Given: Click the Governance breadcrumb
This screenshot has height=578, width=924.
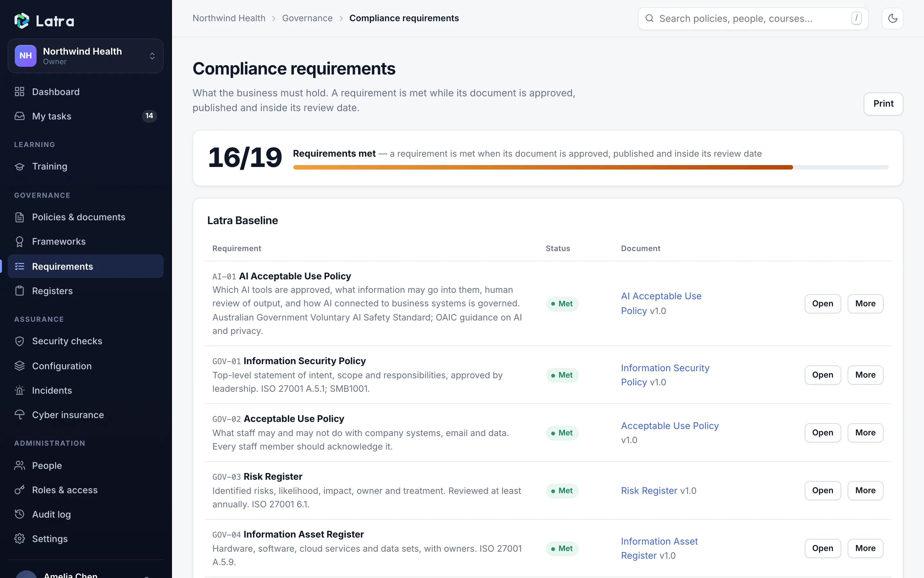Looking at the screenshot, I should tap(307, 18).
